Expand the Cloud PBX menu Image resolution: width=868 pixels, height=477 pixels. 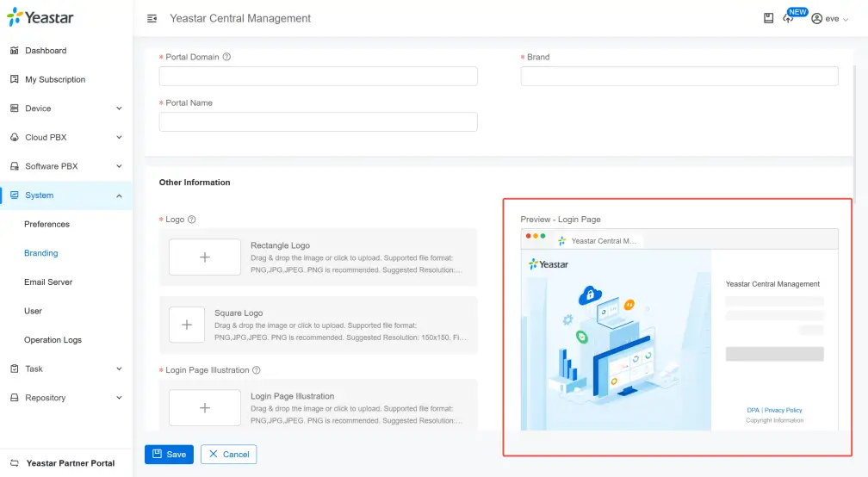point(66,138)
